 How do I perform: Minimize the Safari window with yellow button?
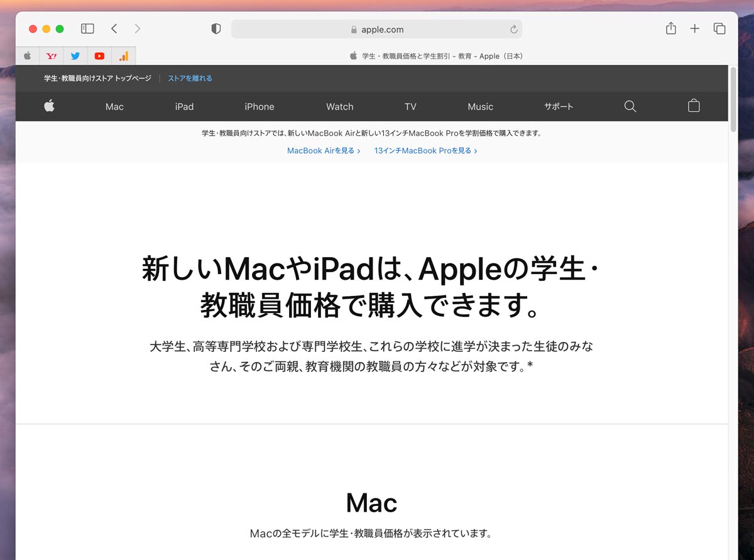tap(46, 29)
